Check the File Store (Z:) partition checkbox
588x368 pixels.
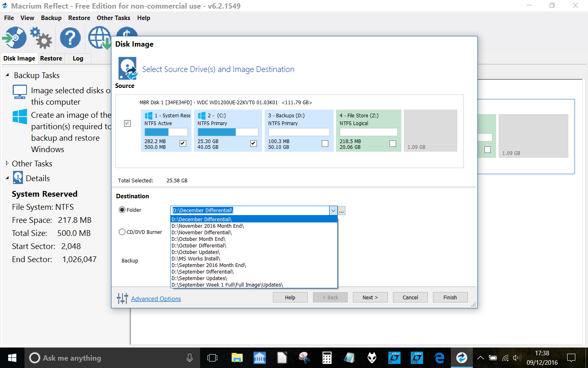[393, 143]
